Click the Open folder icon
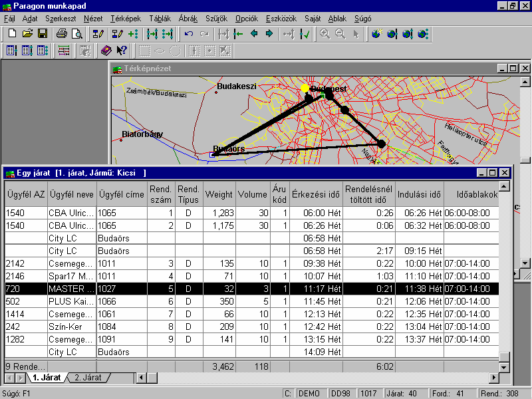The width and height of the screenshot is (532, 399). pos(27,34)
